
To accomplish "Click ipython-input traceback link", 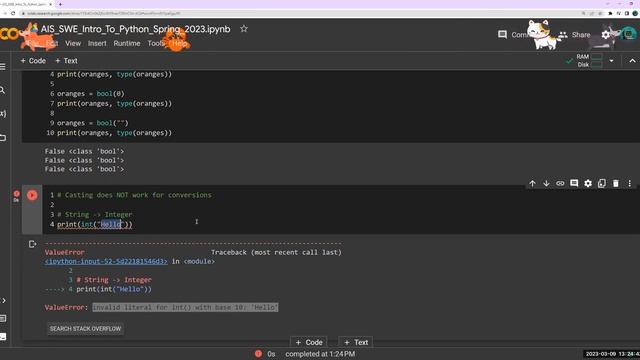I will pyautogui.click(x=106, y=261).
